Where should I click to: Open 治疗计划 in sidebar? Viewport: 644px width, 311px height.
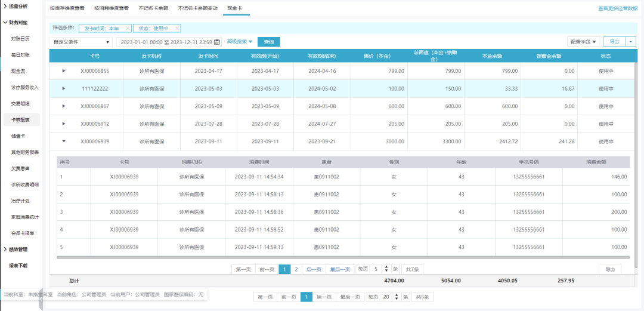(x=20, y=201)
